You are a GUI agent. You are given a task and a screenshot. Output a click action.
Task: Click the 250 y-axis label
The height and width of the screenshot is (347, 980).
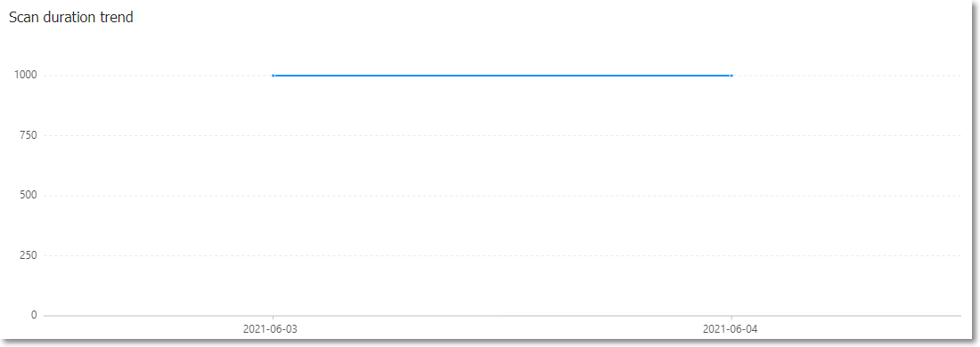click(x=29, y=255)
